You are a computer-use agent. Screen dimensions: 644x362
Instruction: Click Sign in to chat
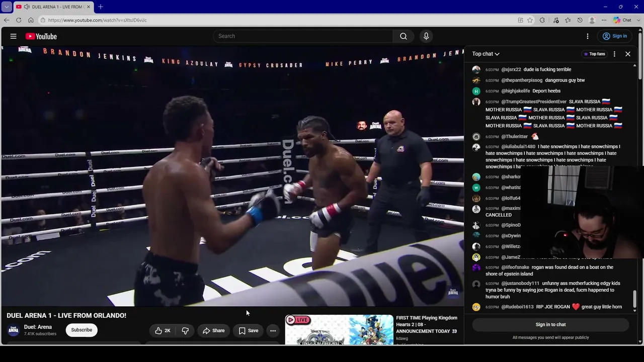[x=550, y=324]
